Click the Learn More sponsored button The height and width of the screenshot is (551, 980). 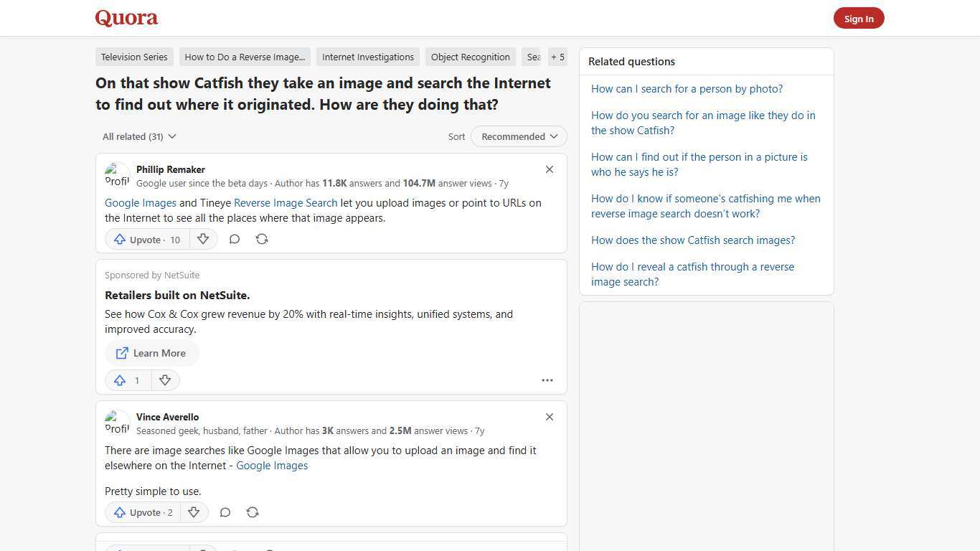[x=151, y=352]
